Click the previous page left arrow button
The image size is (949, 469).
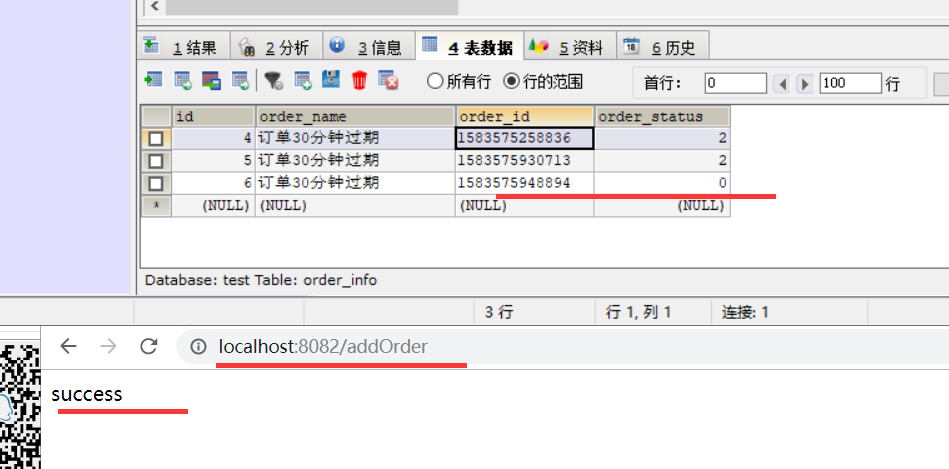[x=783, y=84]
